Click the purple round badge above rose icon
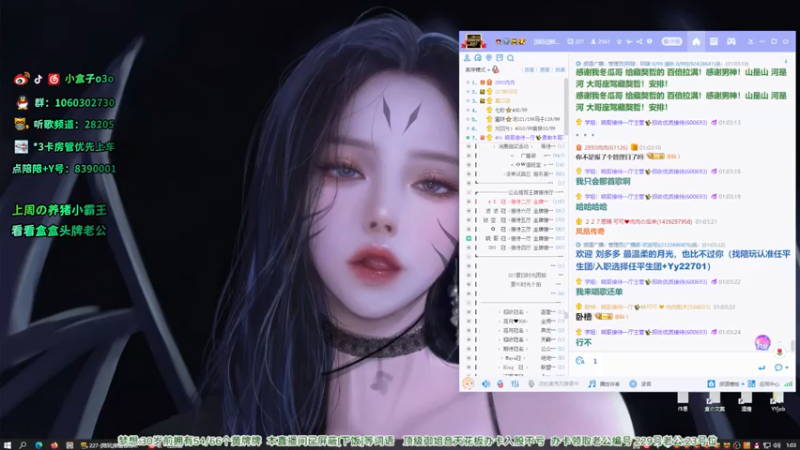The height and width of the screenshot is (450, 800). (763, 342)
